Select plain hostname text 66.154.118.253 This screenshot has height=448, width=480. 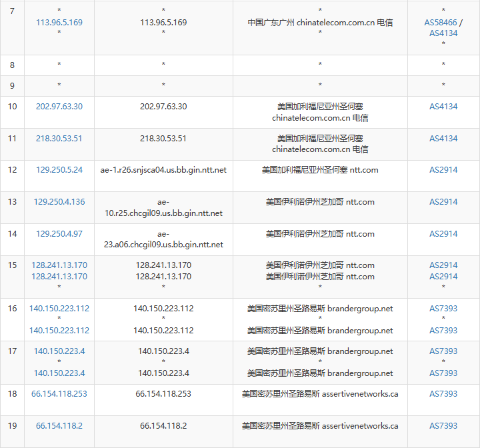[163, 393]
